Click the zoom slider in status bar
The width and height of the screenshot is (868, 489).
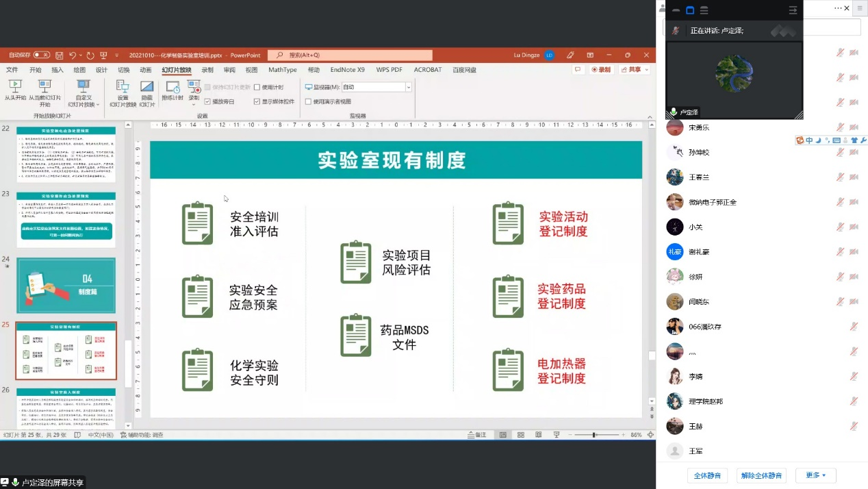[x=594, y=435]
